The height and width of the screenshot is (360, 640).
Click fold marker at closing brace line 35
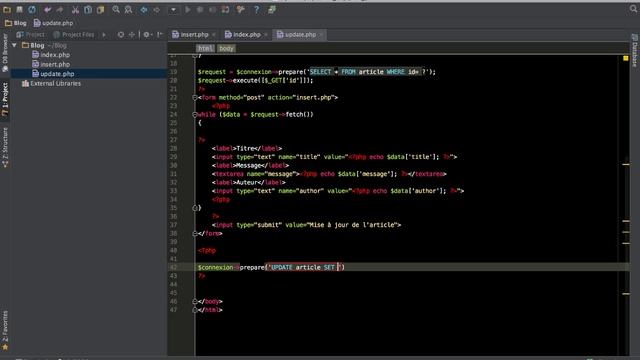click(x=195, y=208)
